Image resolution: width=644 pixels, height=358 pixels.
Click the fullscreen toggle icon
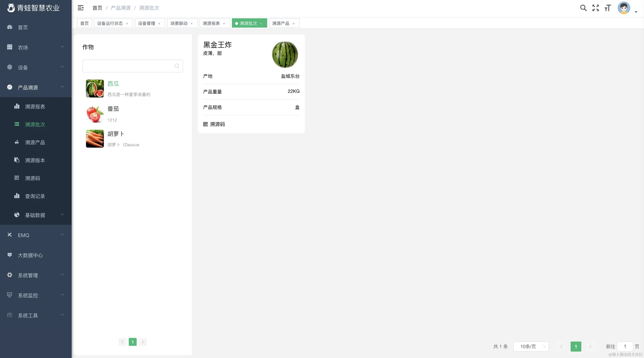596,8
